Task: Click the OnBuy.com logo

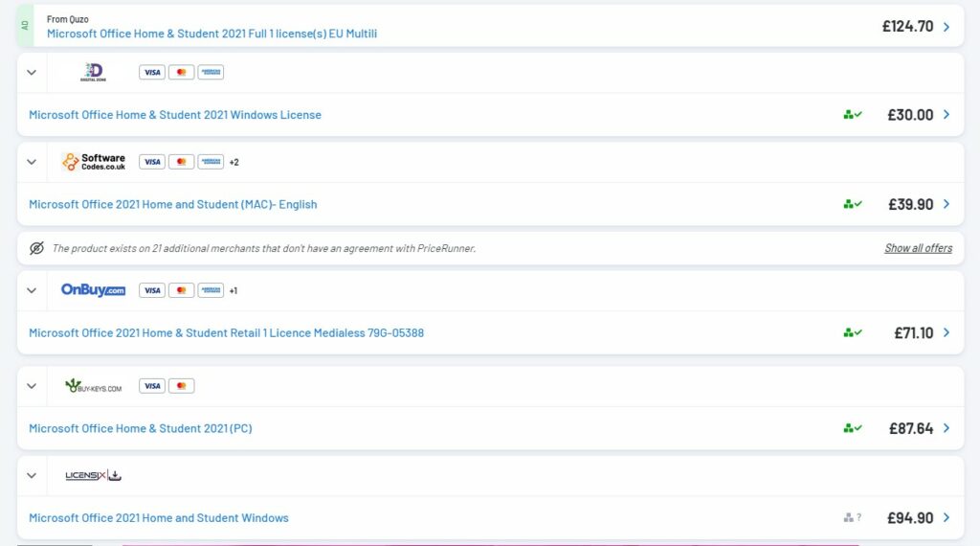Action: tap(93, 290)
